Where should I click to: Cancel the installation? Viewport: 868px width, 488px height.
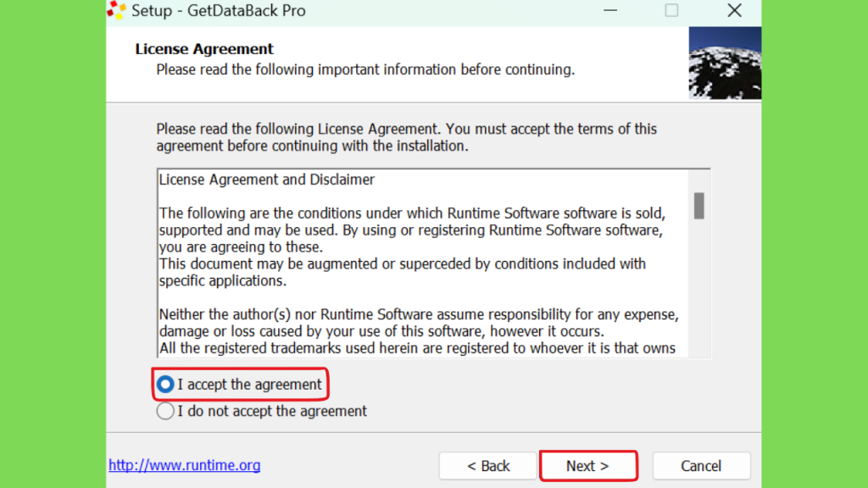click(701, 466)
